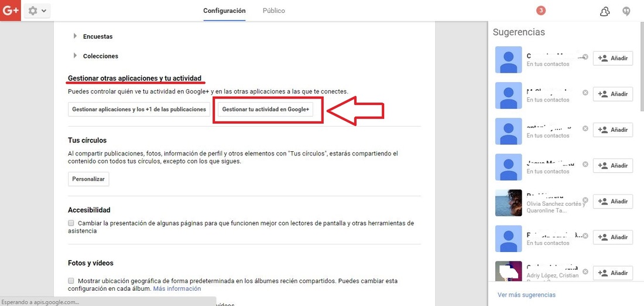The height and width of the screenshot is (306, 644).
Task: Add the sixth suggested contact with Añadir
Action: coord(613,237)
